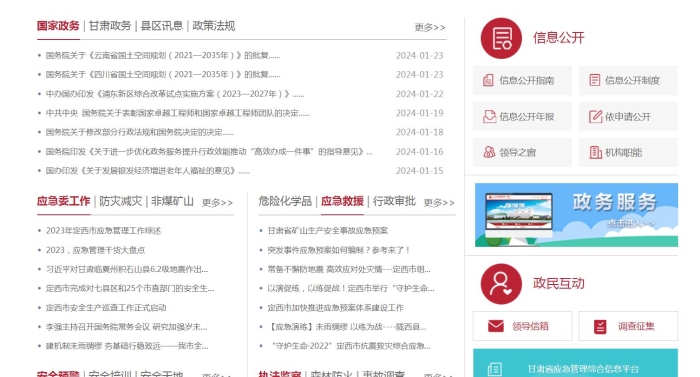The height and width of the screenshot is (377, 700).
Task: Open 定西市安全生产巡查工作正式启动
Action: (x=106, y=308)
